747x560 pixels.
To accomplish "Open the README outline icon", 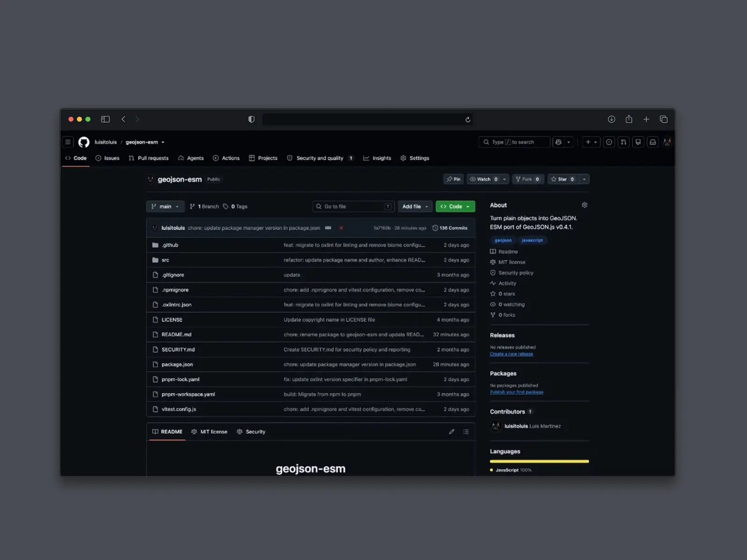I will pyautogui.click(x=466, y=432).
